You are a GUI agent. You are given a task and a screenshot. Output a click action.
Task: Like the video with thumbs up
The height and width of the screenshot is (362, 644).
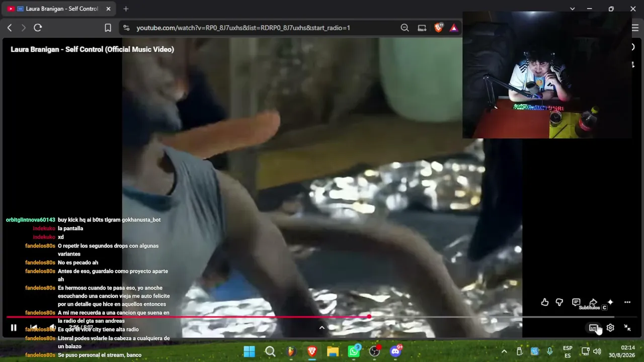pos(545,302)
